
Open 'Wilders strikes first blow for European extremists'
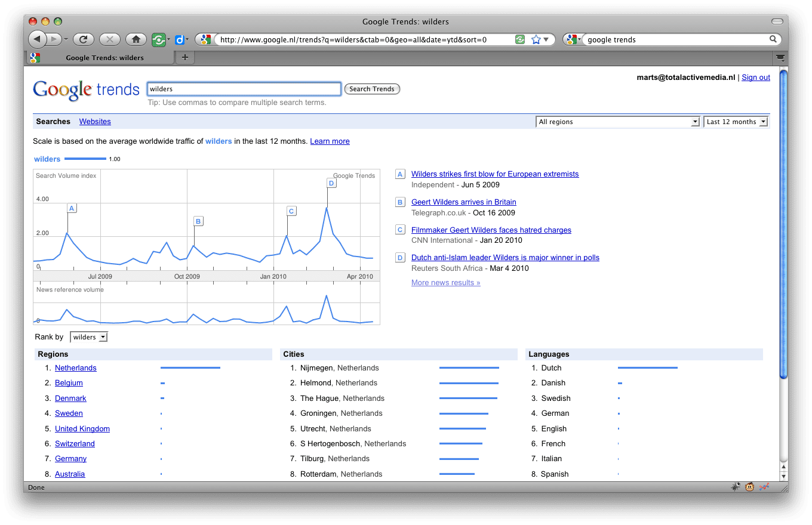click(495, 174)
